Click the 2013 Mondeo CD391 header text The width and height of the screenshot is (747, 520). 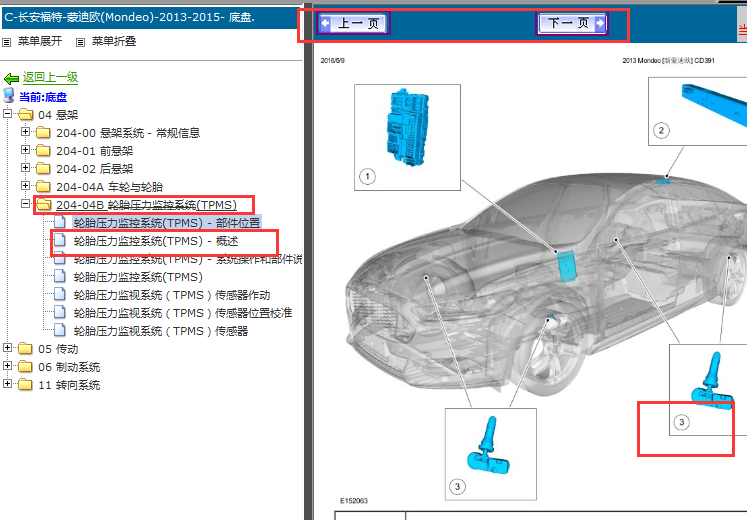click(668, 60)
